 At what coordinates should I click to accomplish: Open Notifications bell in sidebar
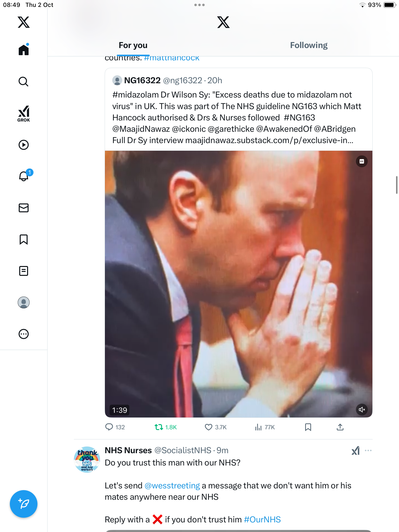(x=24, y=176)
